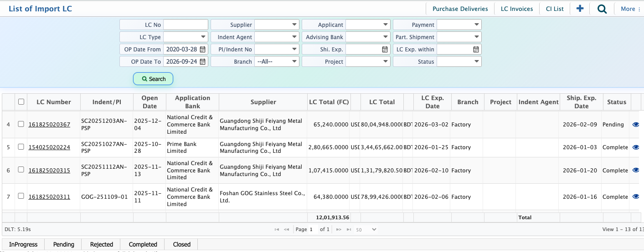This screenshot has width=644, height=252.
Task: Click the LC No input field
Action: point(185,25)
